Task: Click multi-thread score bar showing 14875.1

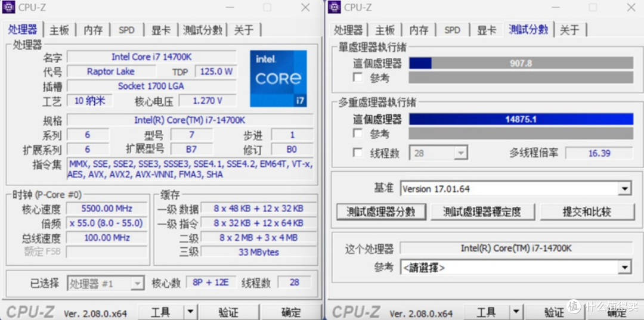Action: (x=521, y=119)
